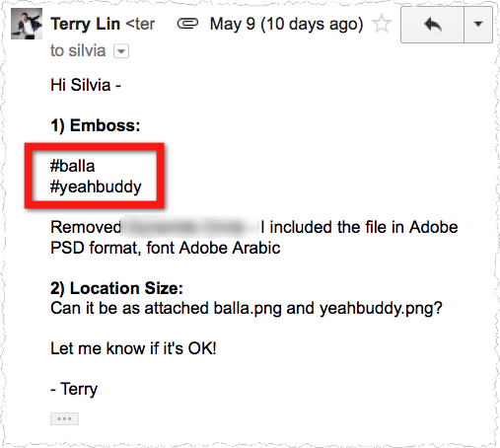Open Terry Lin's profile picture

(27, 24)
